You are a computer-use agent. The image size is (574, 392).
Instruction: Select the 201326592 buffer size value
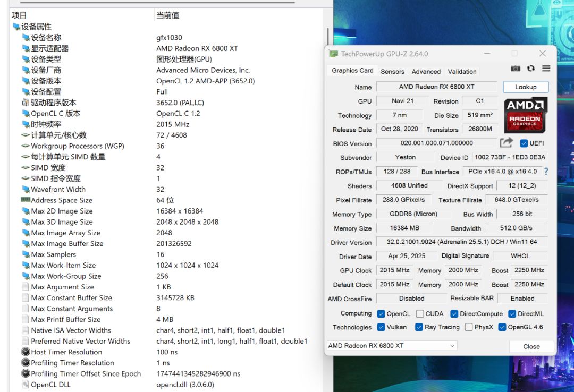tap(174, 243)
